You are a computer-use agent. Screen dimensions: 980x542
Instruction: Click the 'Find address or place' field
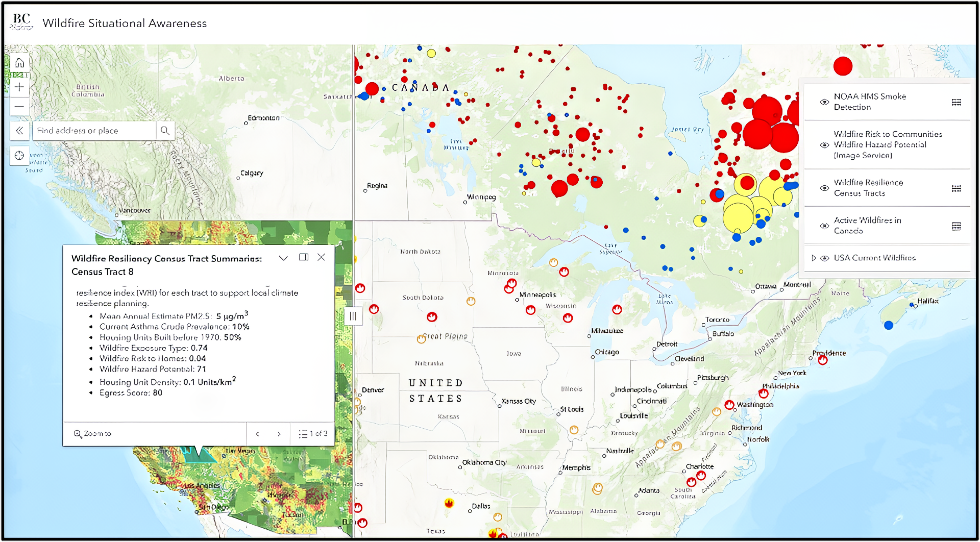pyautogui.click(x=94, y=131)
